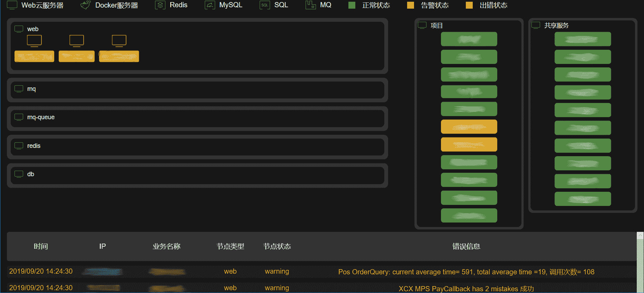Click the web node type in PayCallback row
The width and height of the screenshot is (644, 293).
coord(230,288)
